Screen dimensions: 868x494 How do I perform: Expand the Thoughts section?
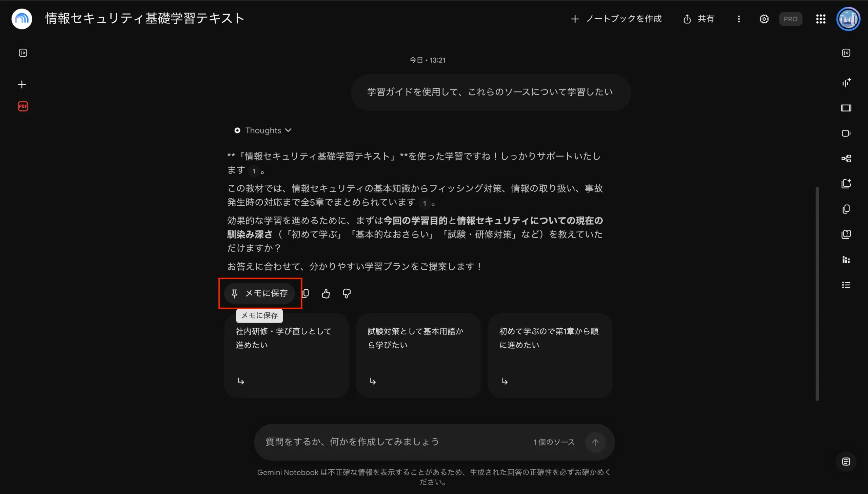(x=263, y=131)
